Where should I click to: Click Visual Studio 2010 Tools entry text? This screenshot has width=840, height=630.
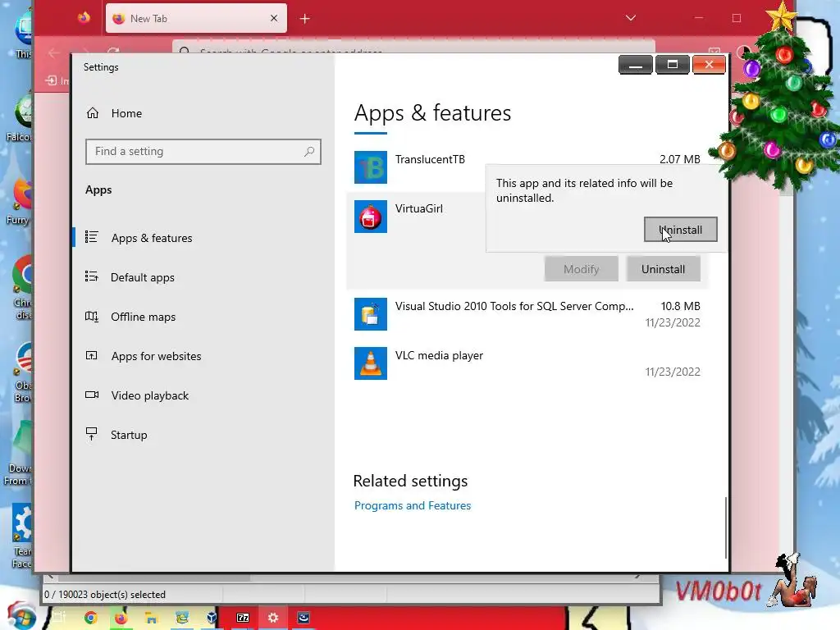tap(514, 306)
